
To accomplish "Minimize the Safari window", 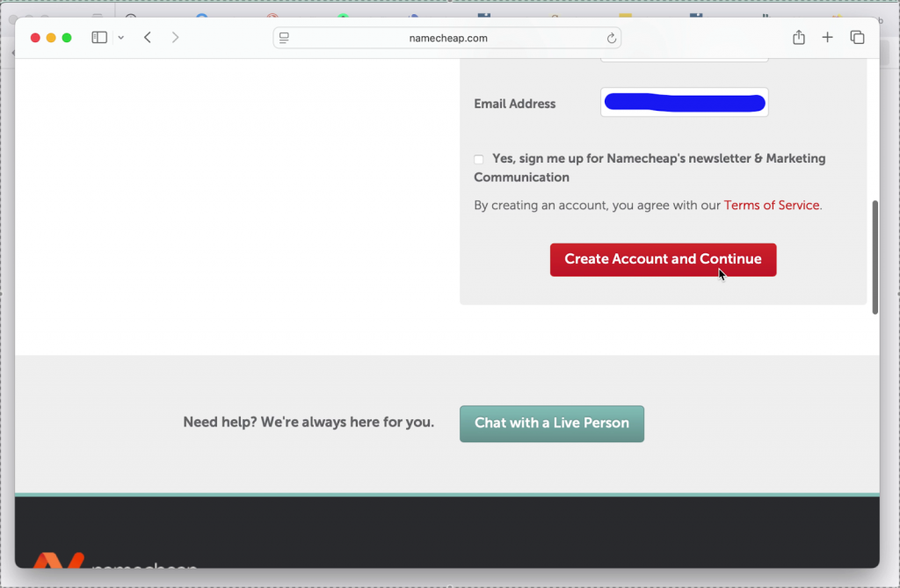I will tap(51, 38).
